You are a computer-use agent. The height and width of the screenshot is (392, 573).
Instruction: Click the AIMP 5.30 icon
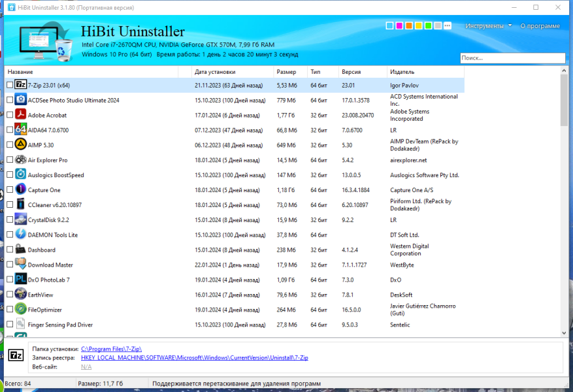click(x=20, y=144)
